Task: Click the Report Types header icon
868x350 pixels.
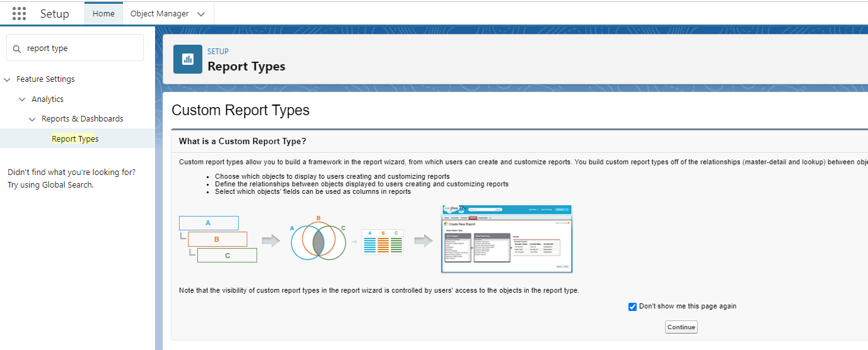Action: tap(188, 59)
